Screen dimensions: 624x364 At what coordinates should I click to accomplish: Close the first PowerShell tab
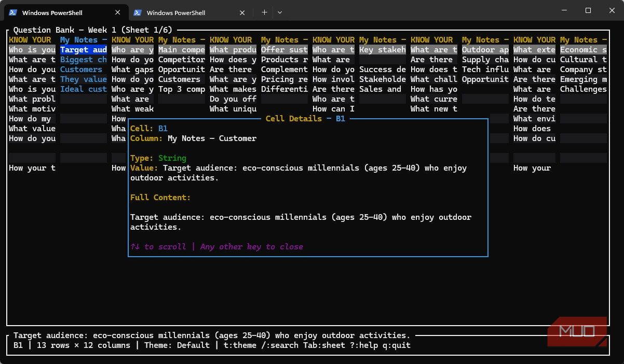[118, 12]
